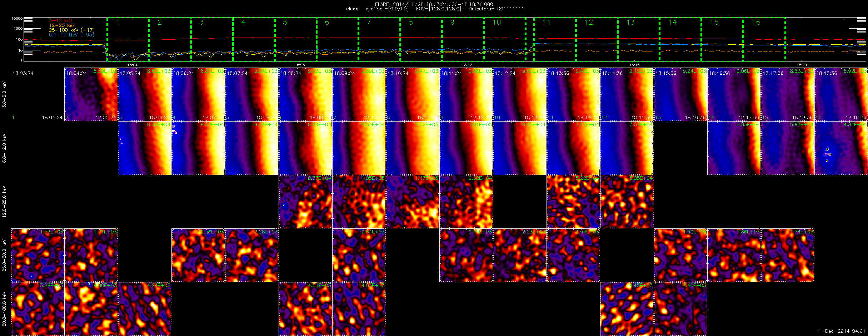Open the 25-50 keV image labeled 2.64E+03
This screenshot has height=336, width=868.
pos(359,255)
